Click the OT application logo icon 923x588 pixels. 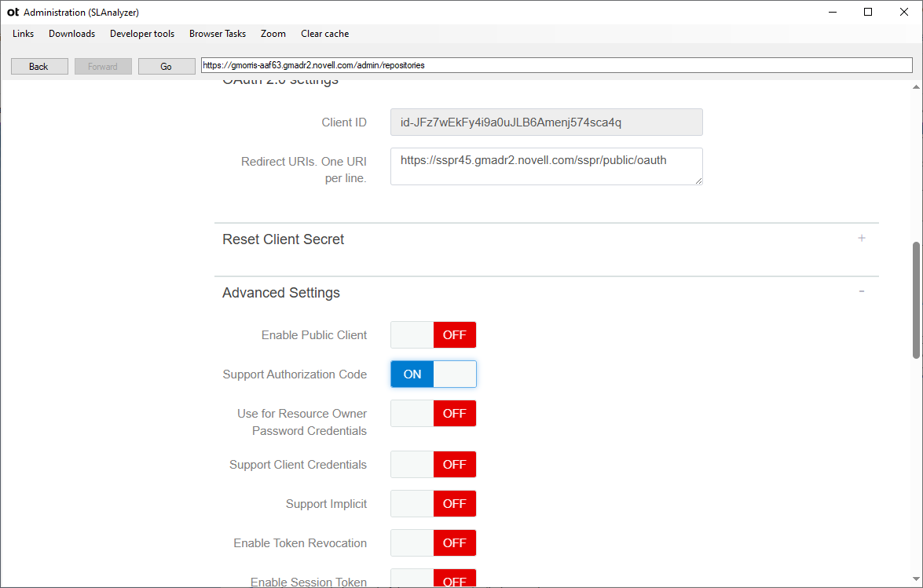click(13, 12)
